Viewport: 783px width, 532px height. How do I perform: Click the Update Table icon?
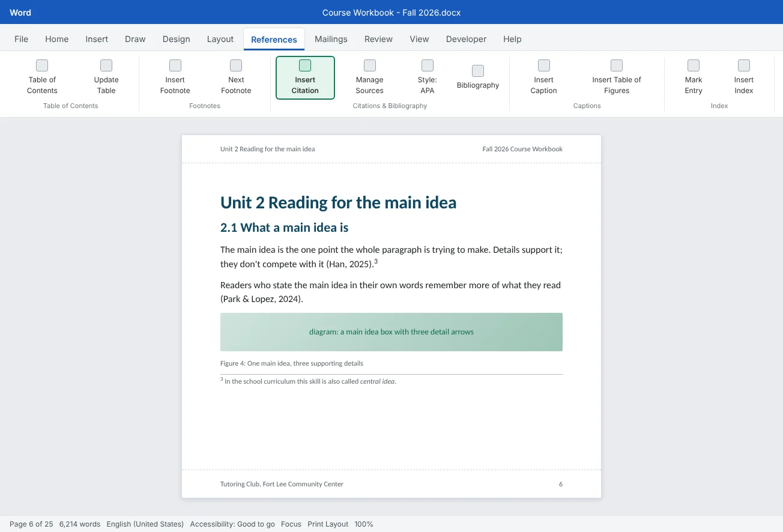tap(106, 65)
